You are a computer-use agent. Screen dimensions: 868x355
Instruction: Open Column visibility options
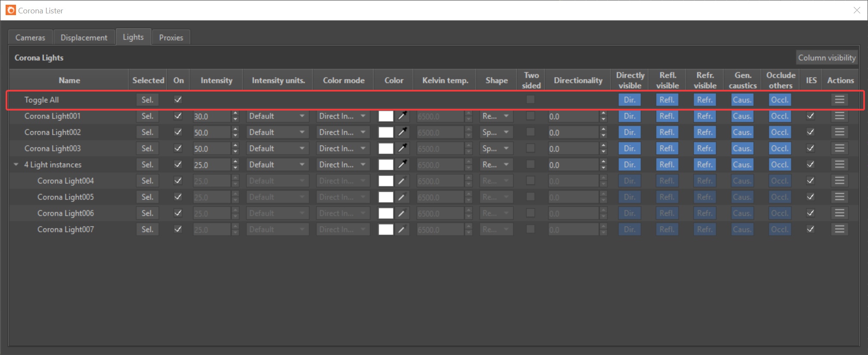pos(827,58)
